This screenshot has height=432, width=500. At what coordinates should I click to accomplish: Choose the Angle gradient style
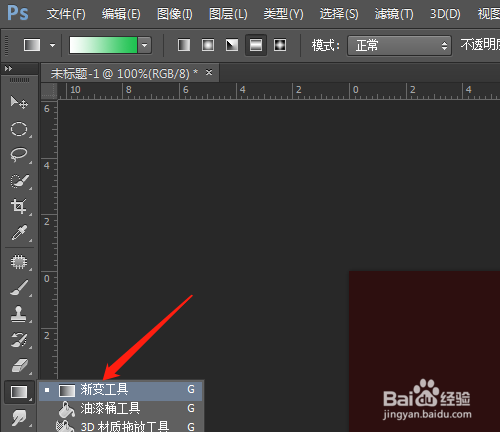tap(232, 45)
